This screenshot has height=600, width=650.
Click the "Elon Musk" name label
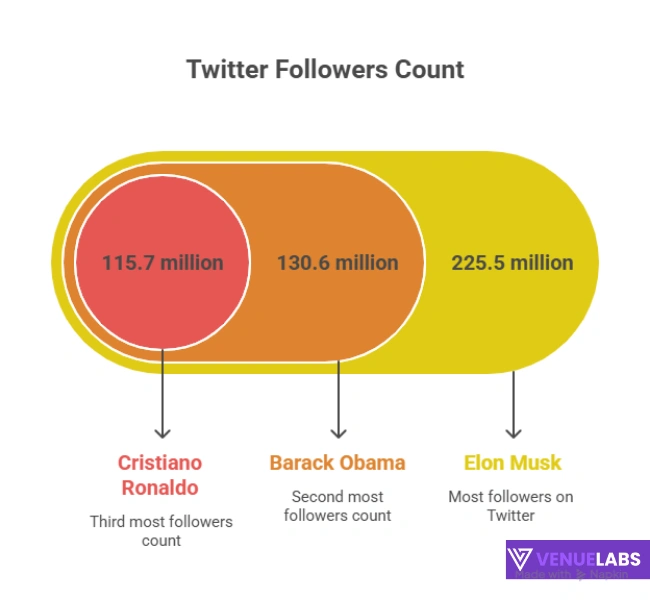(x=512, y=463)
